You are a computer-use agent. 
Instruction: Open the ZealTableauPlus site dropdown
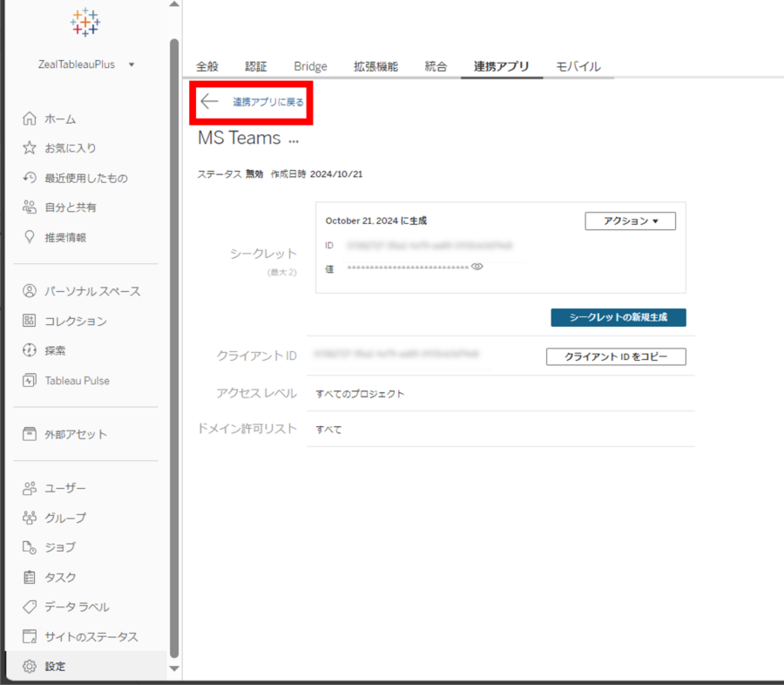(x=85, y=64)
